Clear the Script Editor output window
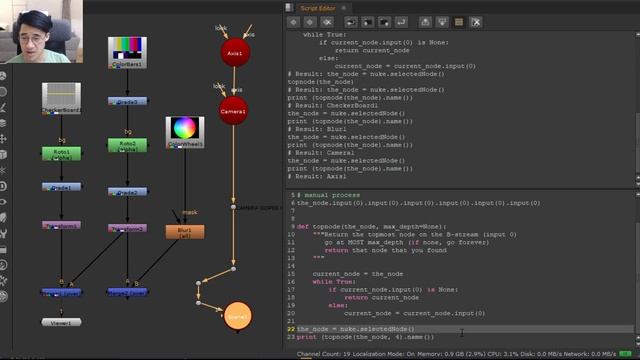This screenshot has width=640, height=360. click(x=476, y=22)
